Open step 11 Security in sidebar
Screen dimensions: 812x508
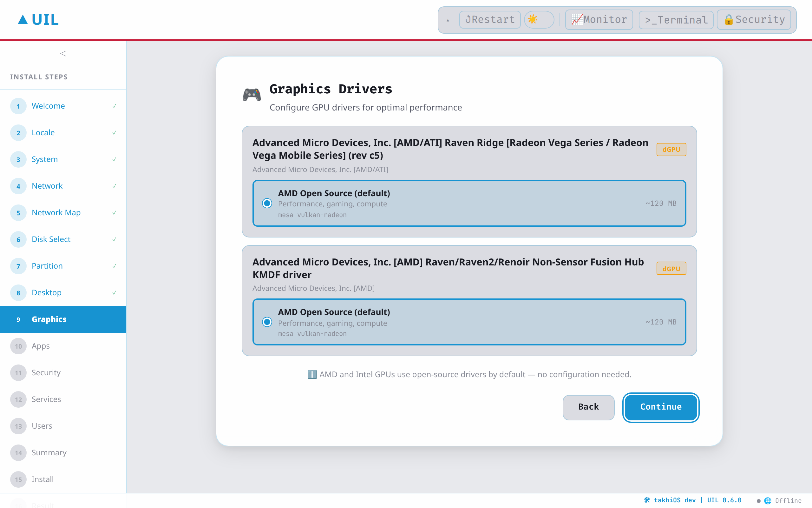[x=63, y=373]
